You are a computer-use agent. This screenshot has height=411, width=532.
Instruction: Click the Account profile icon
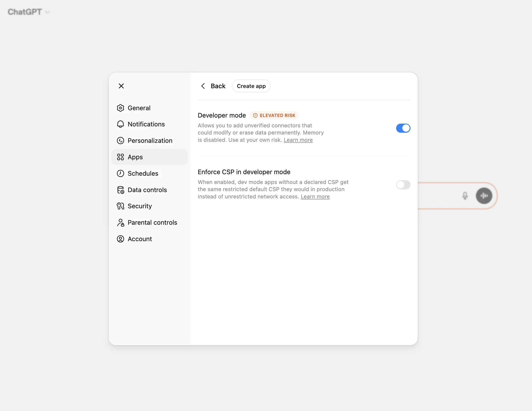click(x=120, y=239)
